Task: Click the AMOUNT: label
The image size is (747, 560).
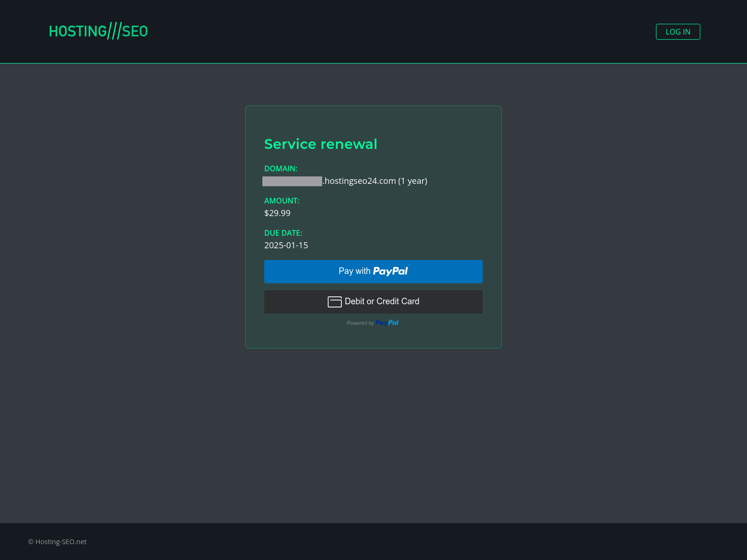Action: 282,201
